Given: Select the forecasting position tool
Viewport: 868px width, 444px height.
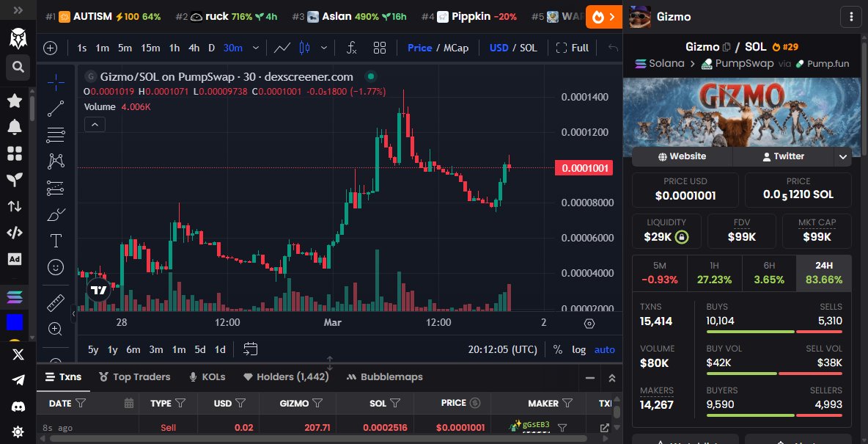Looking at the screenshot, I should pyautogui.click(x=56, y=188).
